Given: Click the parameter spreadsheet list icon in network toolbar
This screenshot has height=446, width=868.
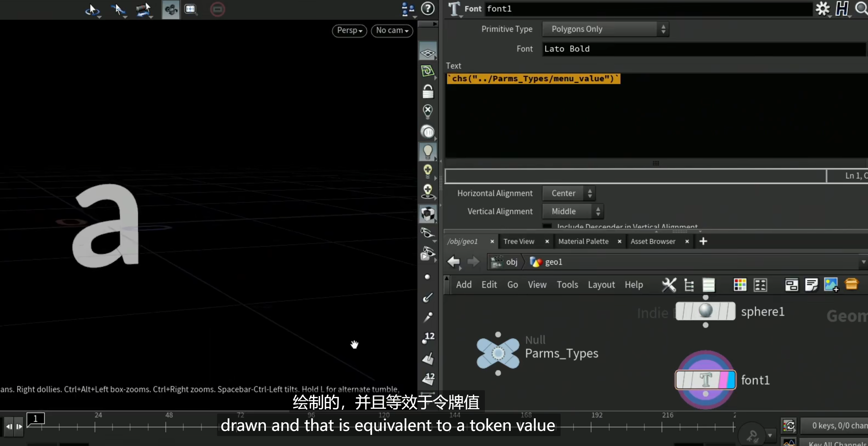Looking at the screenshot, I should (709, 285).
